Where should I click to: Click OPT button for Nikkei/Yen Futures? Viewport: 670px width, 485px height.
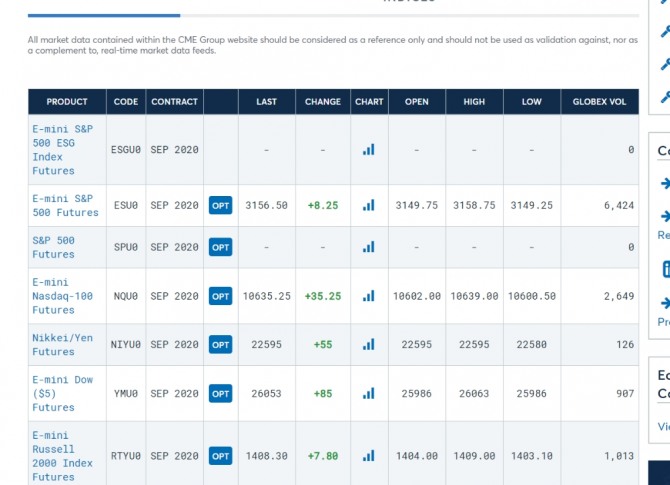click(x=220, y=344)
